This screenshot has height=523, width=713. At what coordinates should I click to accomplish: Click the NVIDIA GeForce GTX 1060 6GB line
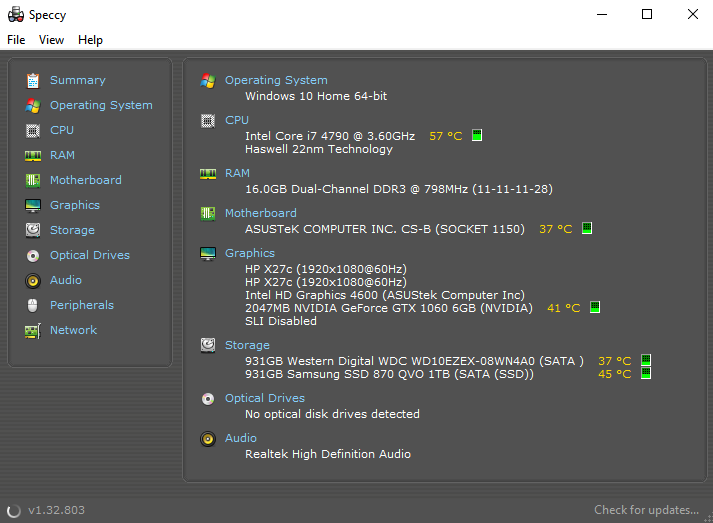pos(389,308)
